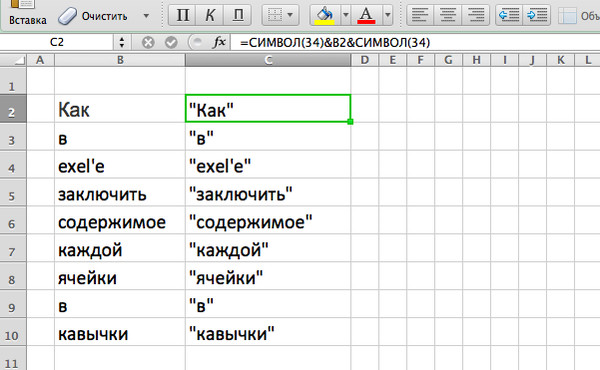Click the Select All corner box
600x370 pixels.
click(x=13, y=60)
